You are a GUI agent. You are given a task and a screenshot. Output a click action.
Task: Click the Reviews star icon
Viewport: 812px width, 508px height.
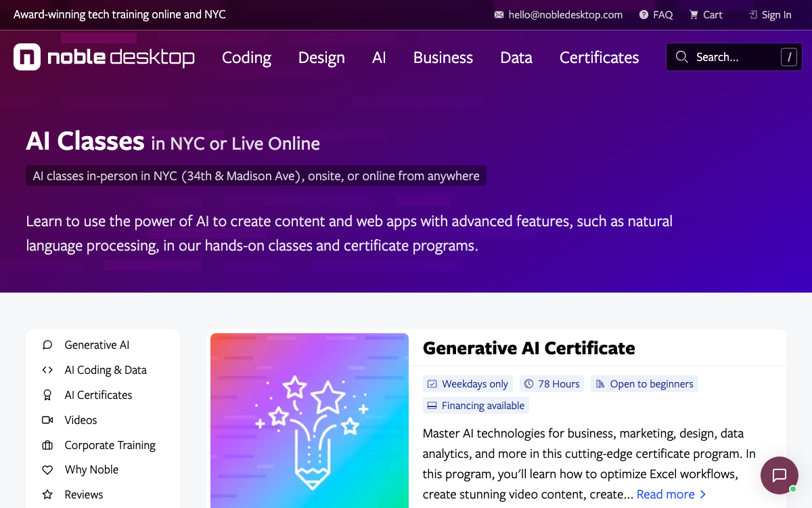(47, 495)
